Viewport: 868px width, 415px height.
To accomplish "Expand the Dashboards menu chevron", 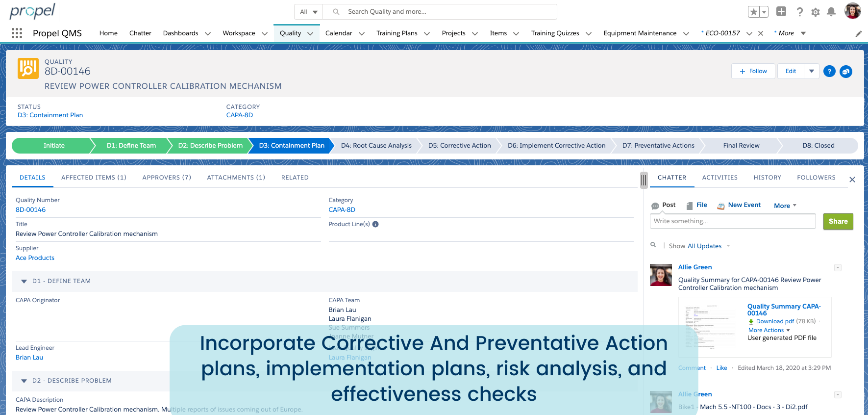I will pos(208,34).
